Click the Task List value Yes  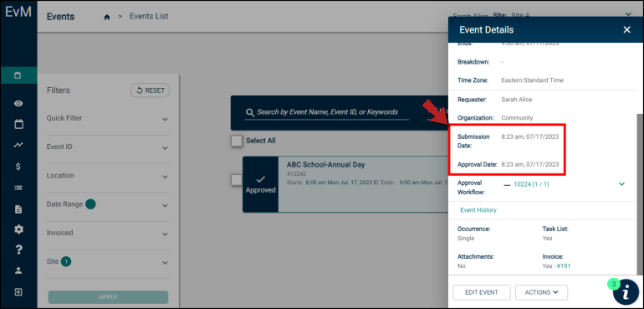547,238
